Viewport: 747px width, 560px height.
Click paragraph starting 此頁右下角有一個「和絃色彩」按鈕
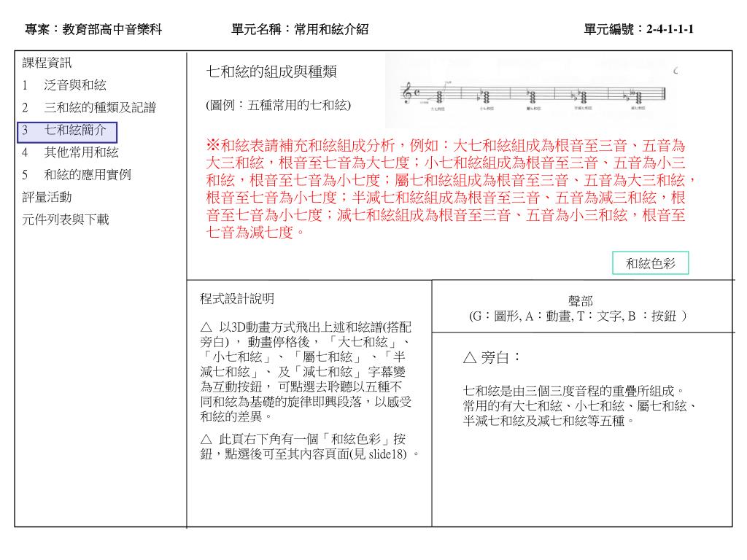click(x=309, y=447)
